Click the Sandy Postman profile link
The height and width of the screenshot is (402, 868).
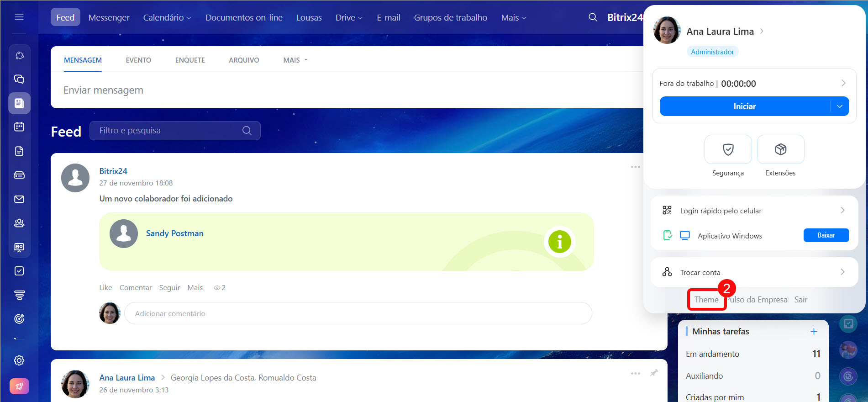point(174,233)
